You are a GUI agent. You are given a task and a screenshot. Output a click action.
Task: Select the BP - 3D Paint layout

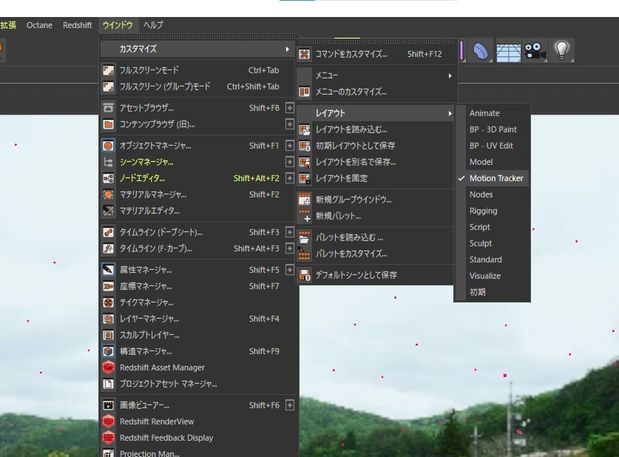(x=492, y=129)
